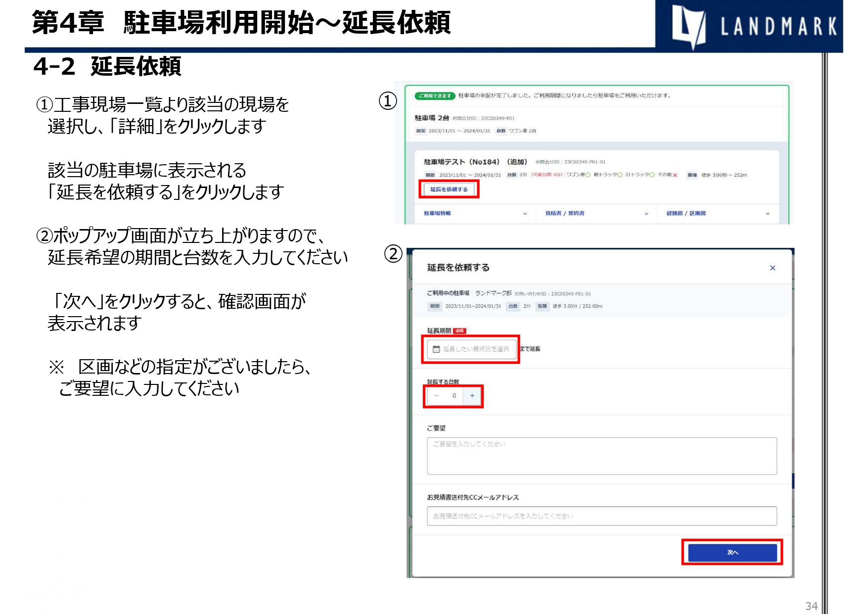Screen dimensions: 868x614
Task: Click the 徒歩 3.00分 / 252.00m text in popup
Action: point(577,306)
